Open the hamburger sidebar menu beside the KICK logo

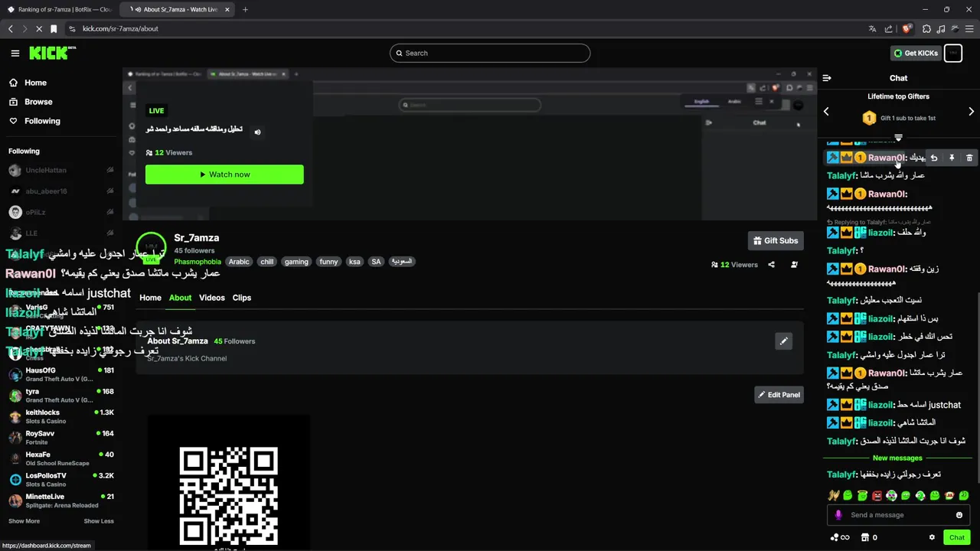[x=15, y=53]
